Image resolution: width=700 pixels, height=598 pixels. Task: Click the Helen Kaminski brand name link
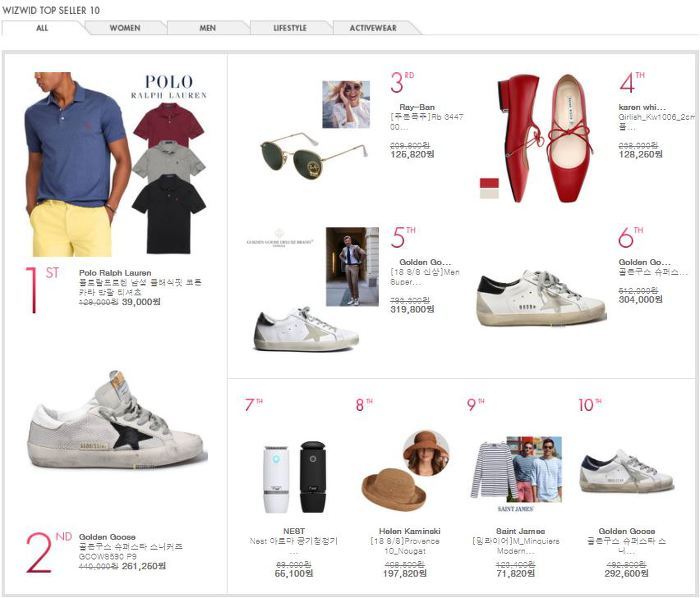tap(409, 531)
